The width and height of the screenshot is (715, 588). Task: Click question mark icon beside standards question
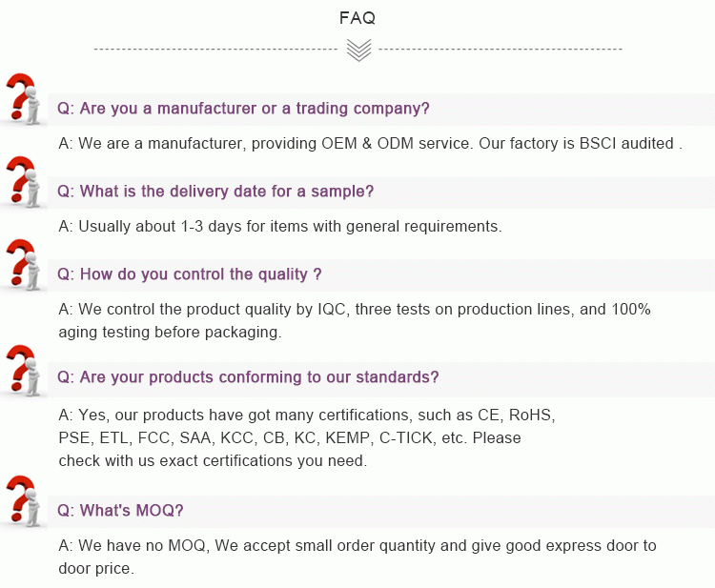click(23, 369)
